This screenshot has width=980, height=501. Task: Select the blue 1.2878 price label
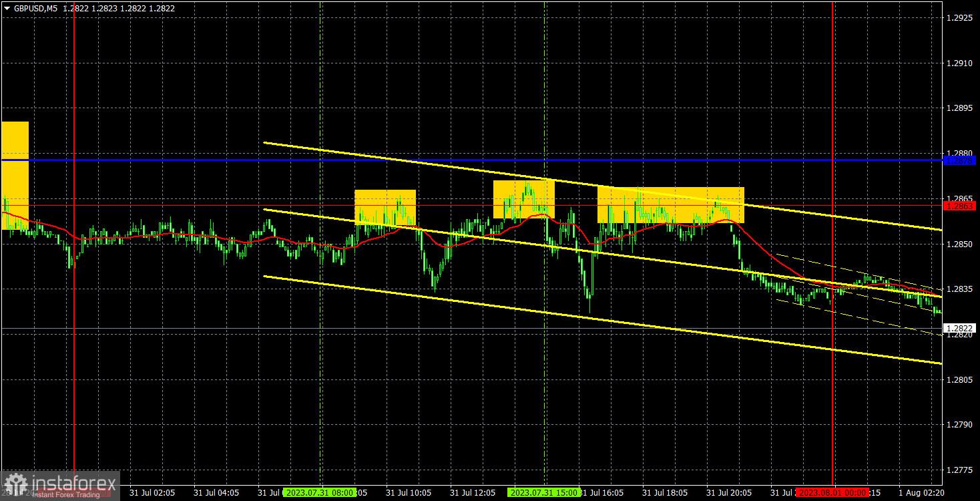click(x=959, y=160)
